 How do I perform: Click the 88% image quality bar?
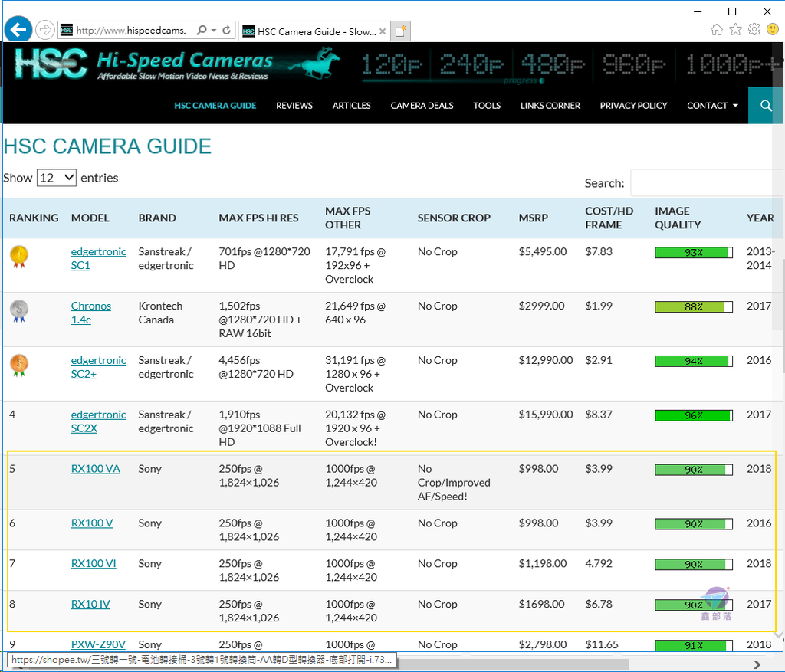point(693,306)
